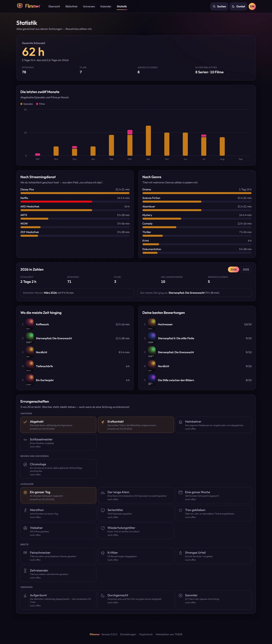272x644 pixels.
Task: Click the house icon for Heimkehrer
Action: [x=180, y=422]
